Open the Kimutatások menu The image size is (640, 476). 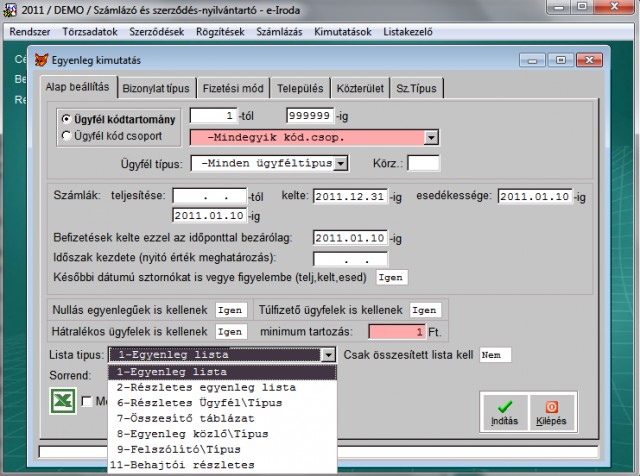click(x=342, y=31)
